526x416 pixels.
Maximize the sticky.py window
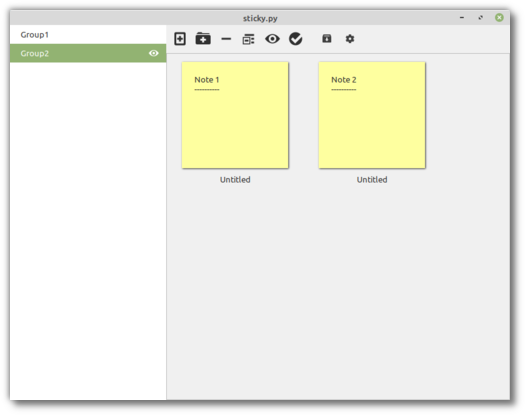pos(481,17)
